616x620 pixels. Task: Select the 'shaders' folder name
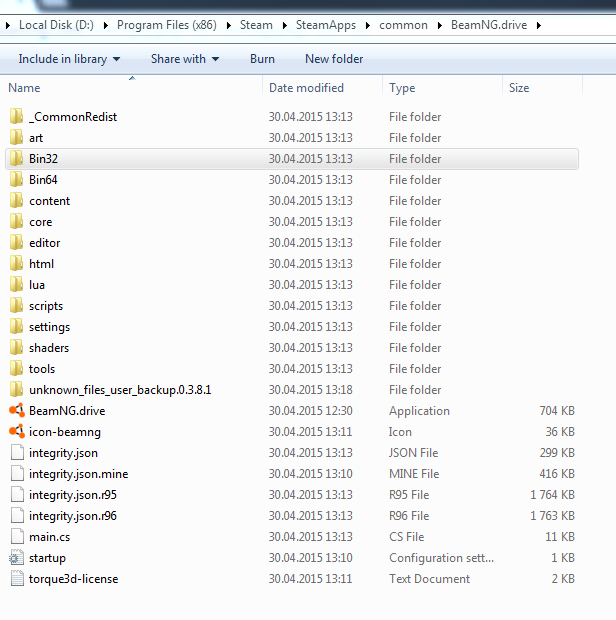(x=49, y=348)
